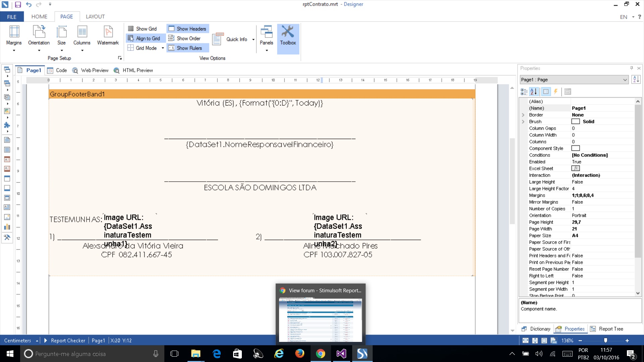Select the chart component in sidebar
The image size is (644, 362).
[7, 227]
